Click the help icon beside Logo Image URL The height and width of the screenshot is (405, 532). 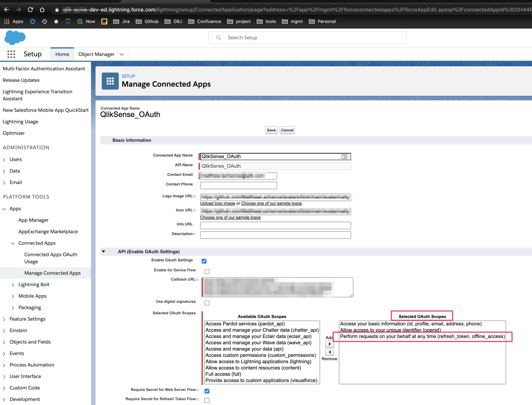[194, 196]
